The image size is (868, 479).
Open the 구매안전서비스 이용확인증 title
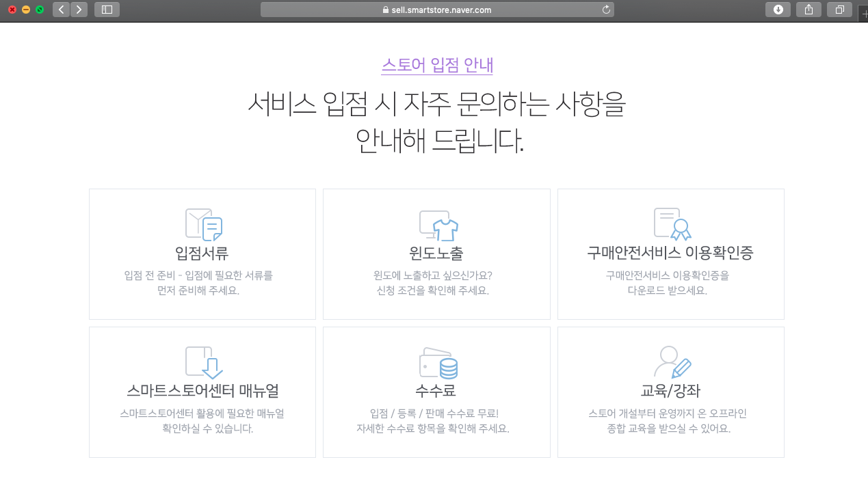(x=670, y=254)
